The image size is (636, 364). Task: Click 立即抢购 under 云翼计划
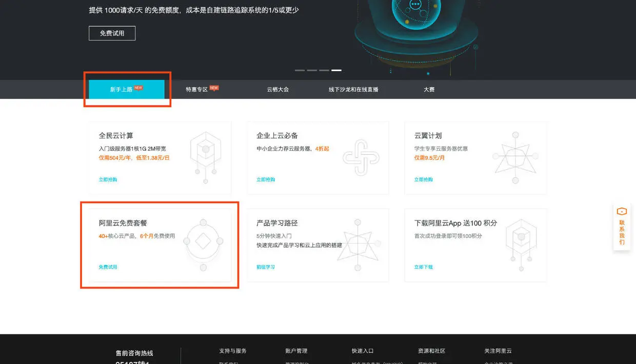pos(424,179)
